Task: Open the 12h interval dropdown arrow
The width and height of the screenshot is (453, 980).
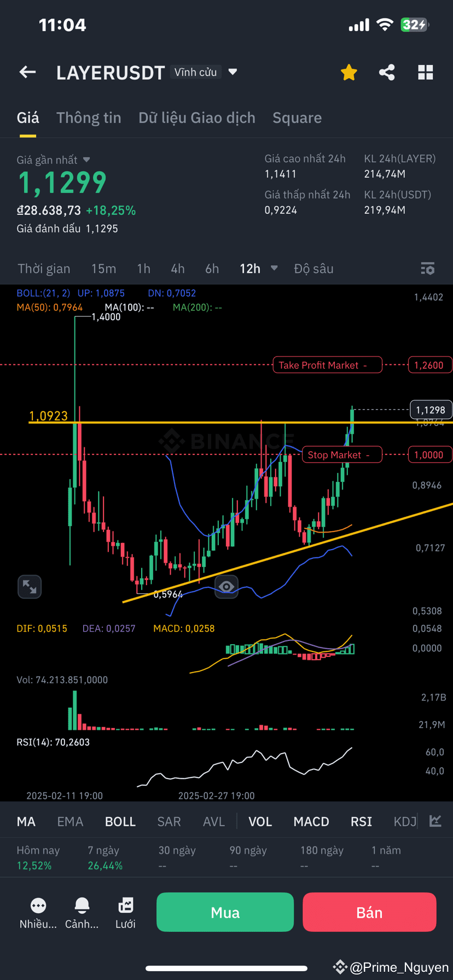Action: point(274,269)
